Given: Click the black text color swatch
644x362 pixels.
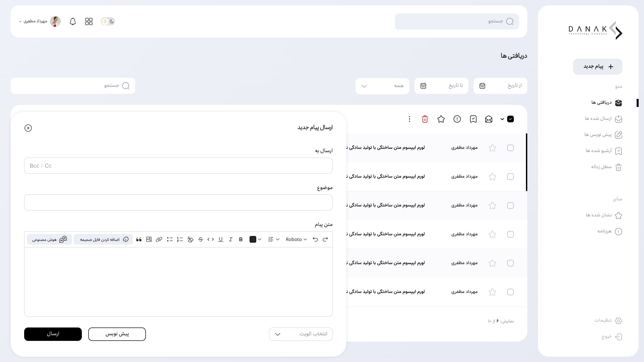Looking at the screenshot, I should (x=253, y=239).
